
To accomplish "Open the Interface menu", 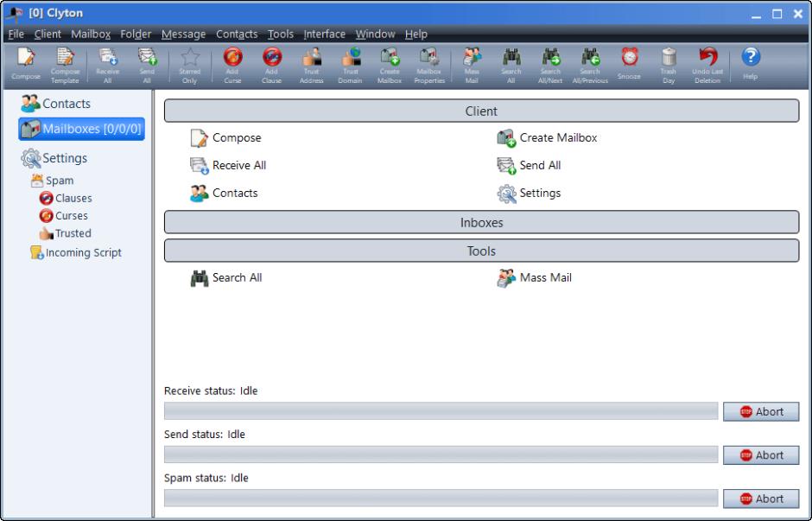I will (x=324, y=35).
